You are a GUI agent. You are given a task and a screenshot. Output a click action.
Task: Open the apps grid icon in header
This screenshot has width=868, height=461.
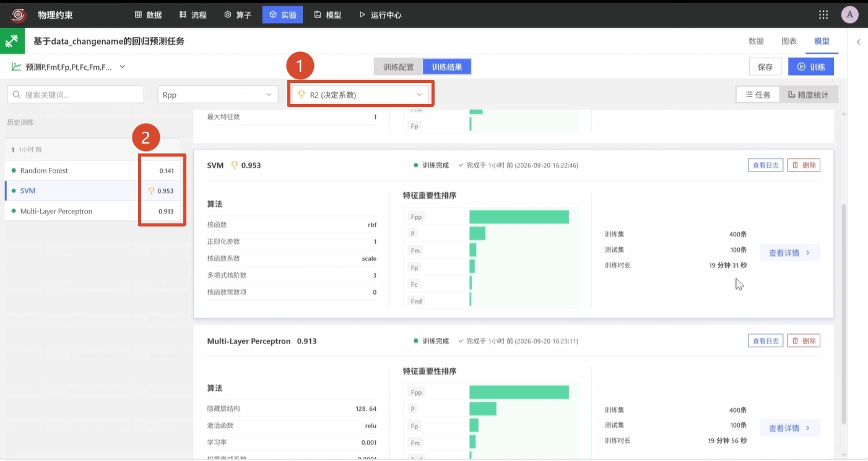[823, 15]
